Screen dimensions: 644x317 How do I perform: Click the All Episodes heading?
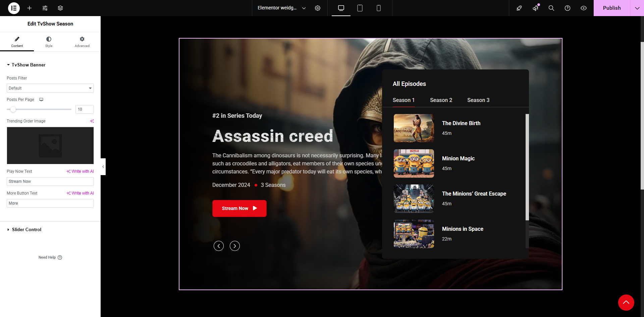[x=409, y=84]
